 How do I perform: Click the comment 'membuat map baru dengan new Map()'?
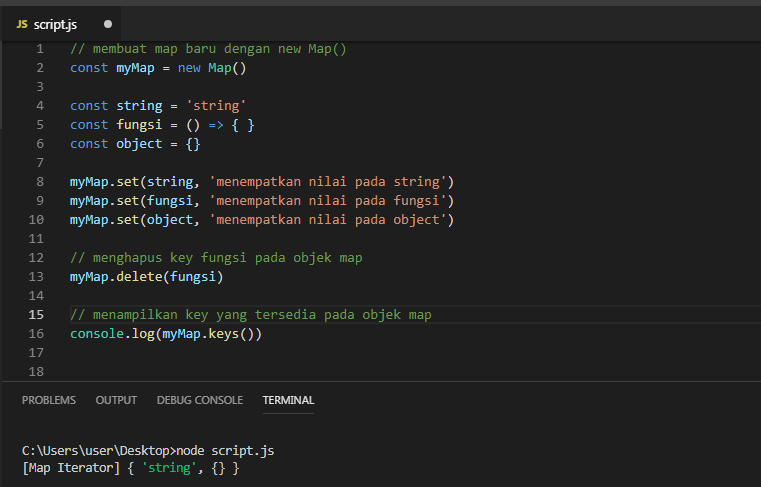(208, 49)
